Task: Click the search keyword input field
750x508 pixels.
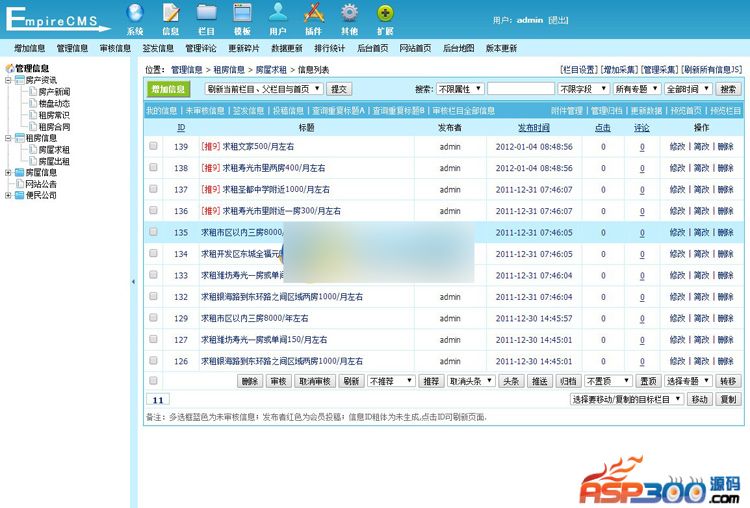Action: click(x=520, y=89)
